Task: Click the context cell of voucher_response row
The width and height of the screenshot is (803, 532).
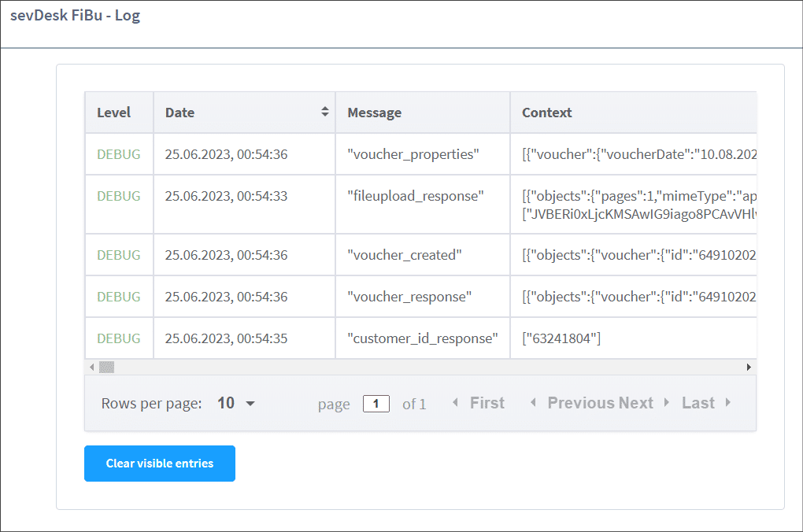Action: [634, 297]
